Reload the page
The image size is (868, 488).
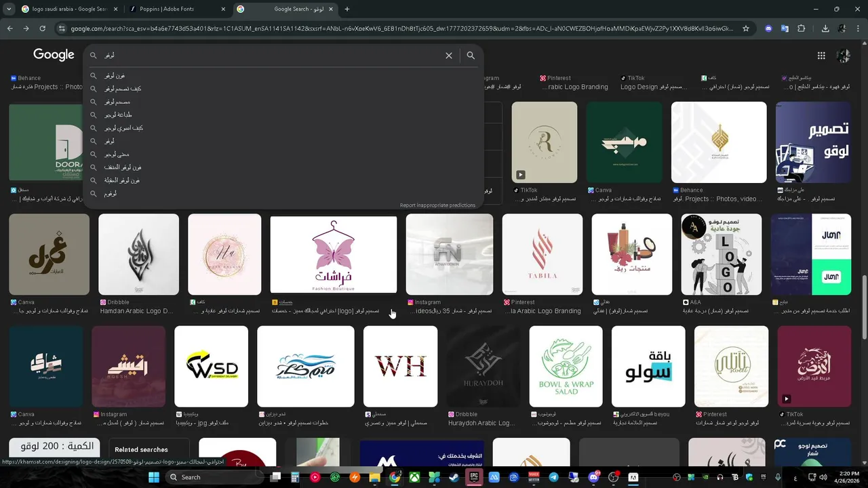tap(43, 28)
